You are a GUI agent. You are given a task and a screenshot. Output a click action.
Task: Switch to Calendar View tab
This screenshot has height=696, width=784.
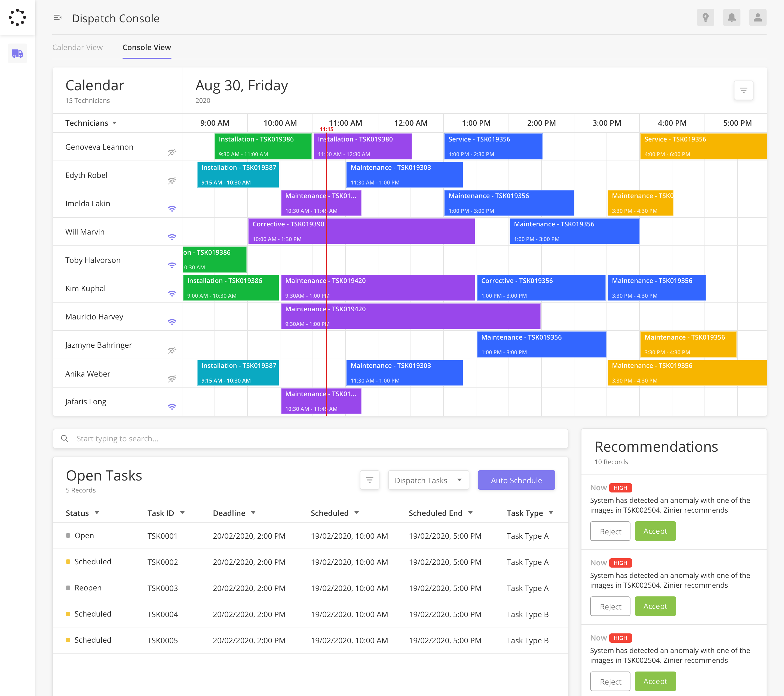pos(78,48)
